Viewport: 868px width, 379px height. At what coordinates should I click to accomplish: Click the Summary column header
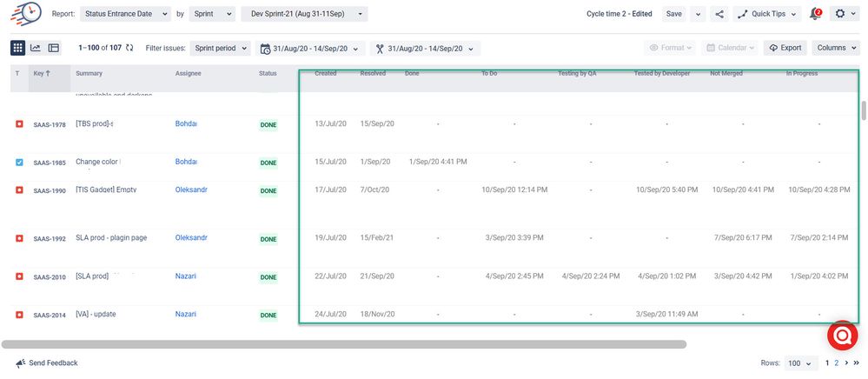tap(89, 73)
